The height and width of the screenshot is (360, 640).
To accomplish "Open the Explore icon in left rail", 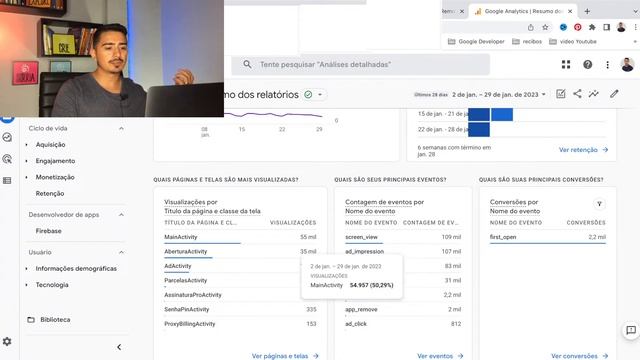I will tap(7, 138).
